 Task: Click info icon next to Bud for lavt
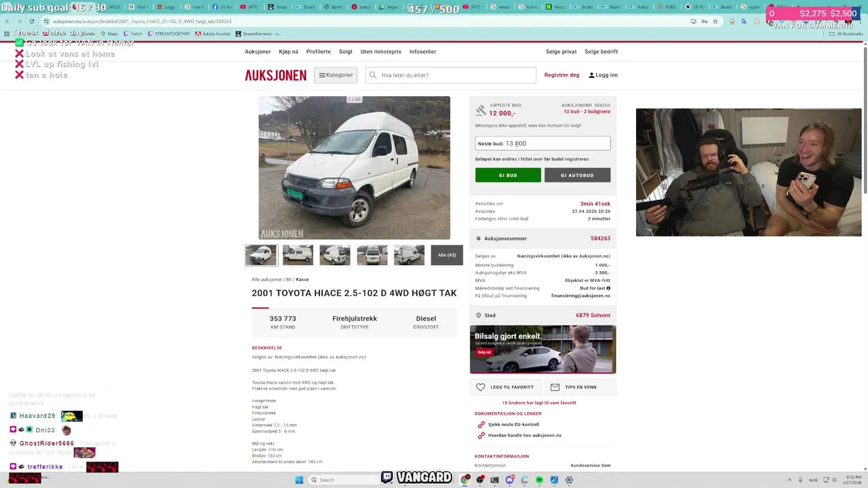[x=608, y=288]
